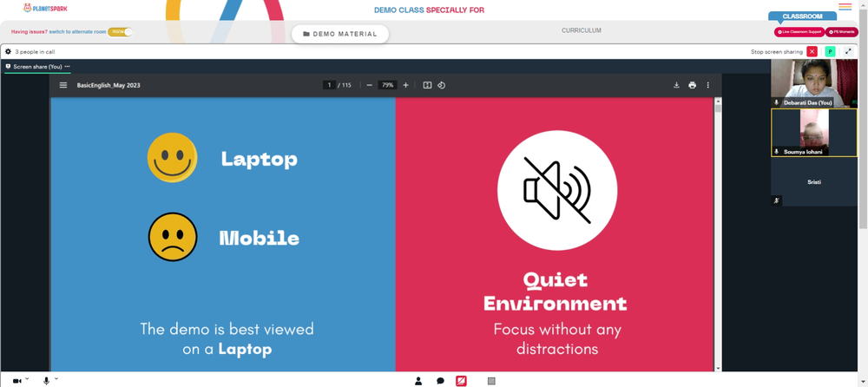Click the PS Moments button

841,32
